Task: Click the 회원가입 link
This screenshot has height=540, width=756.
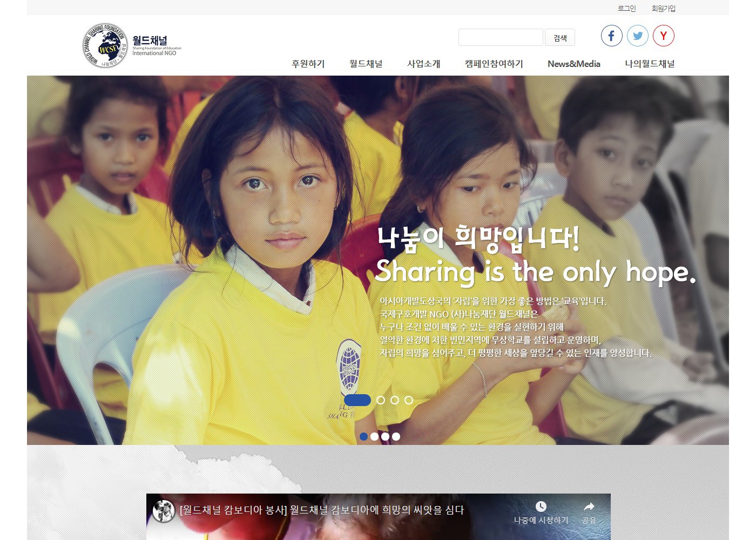Action: pos(663,8)
